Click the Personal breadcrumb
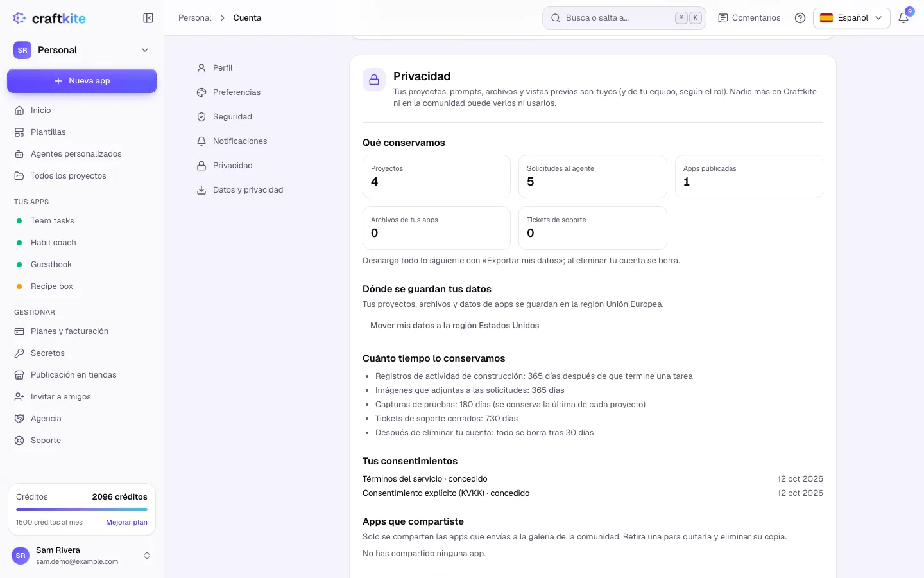924x578 pixels. click(x=194, y=18)
